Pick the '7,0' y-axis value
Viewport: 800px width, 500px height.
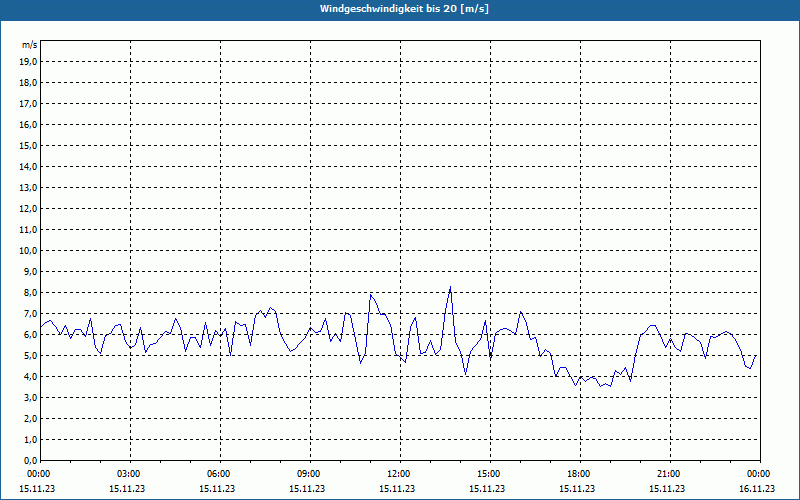[x=30, y=314]
